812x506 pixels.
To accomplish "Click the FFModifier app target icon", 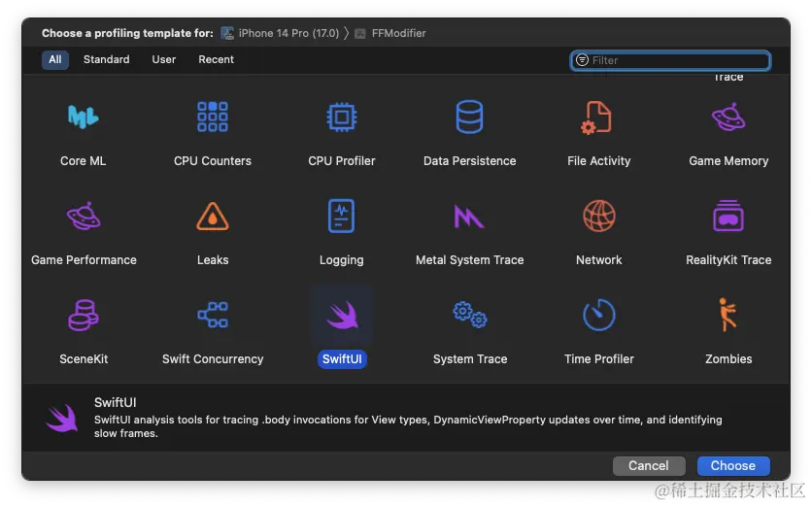I will click(x=360, y=34).
